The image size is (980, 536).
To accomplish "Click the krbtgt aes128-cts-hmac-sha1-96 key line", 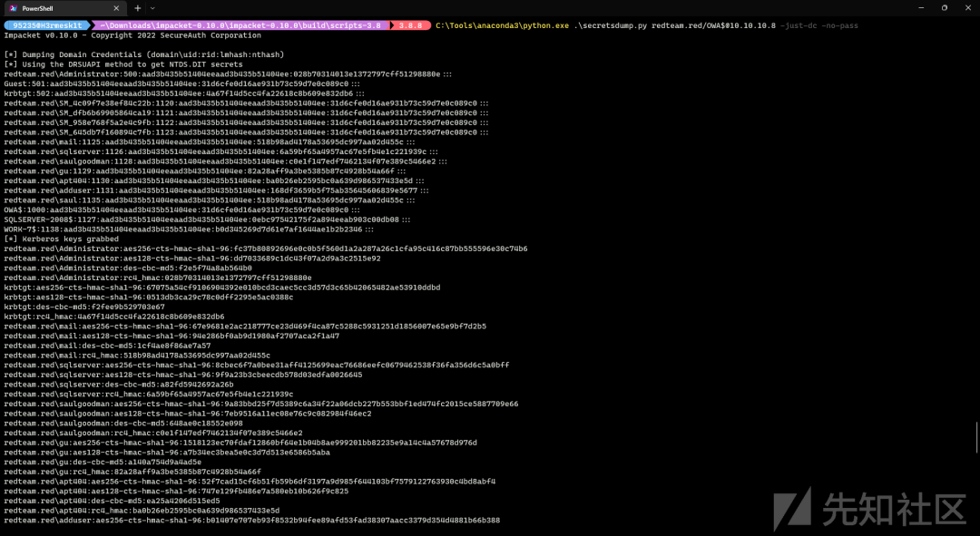I will [x=149, y=297].
